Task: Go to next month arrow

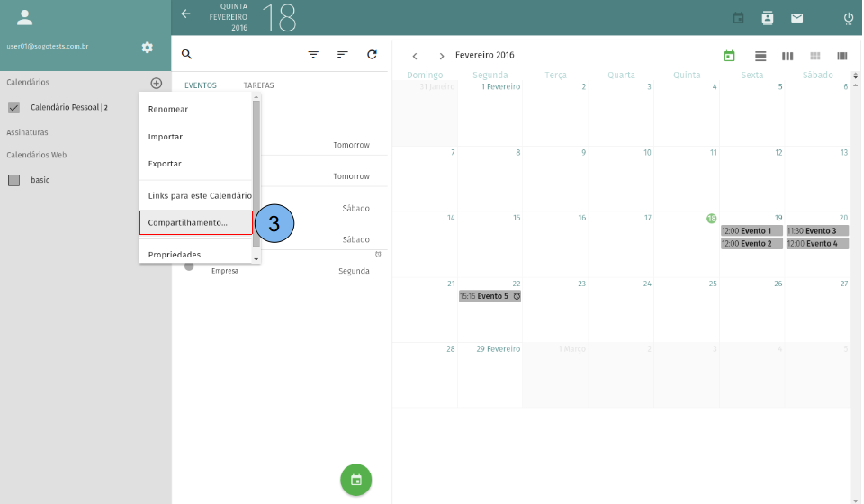Action: pos(442,57)
